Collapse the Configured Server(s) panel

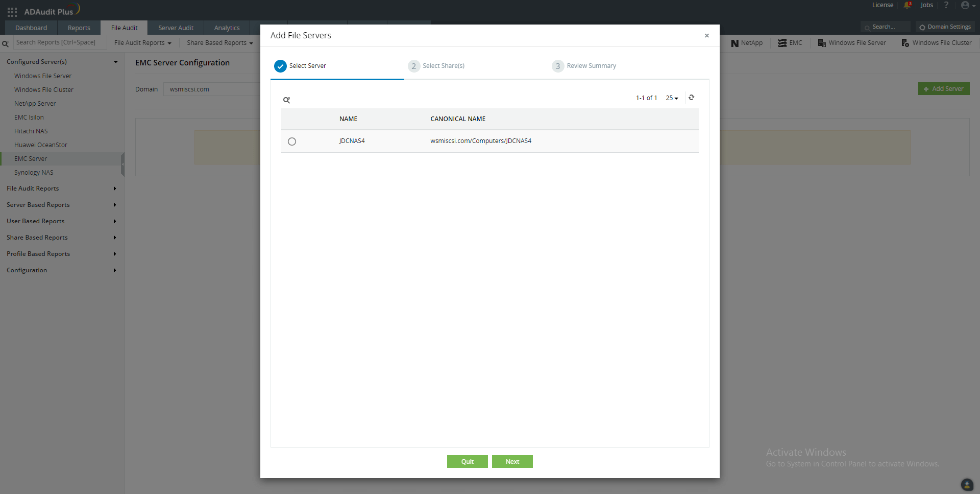[x=116, y=62]
